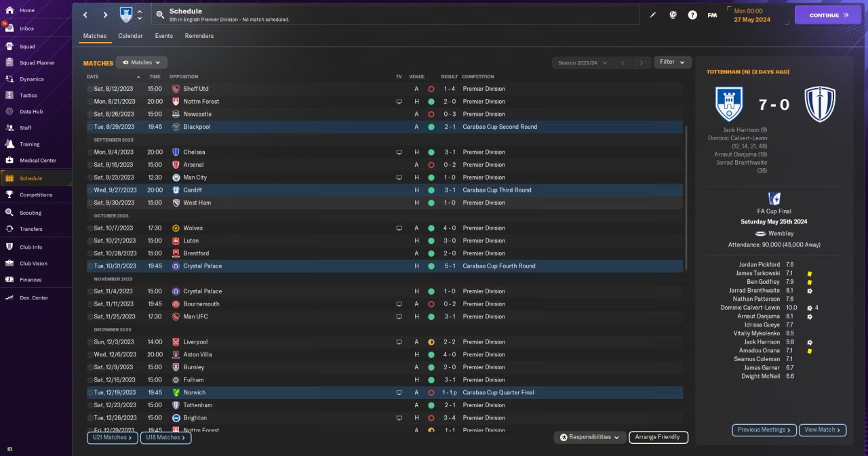Viewport: 868px width, 456px height.
Task: Click Dominic Calvert-Lewin in player ratings
Action: point(751,308)
